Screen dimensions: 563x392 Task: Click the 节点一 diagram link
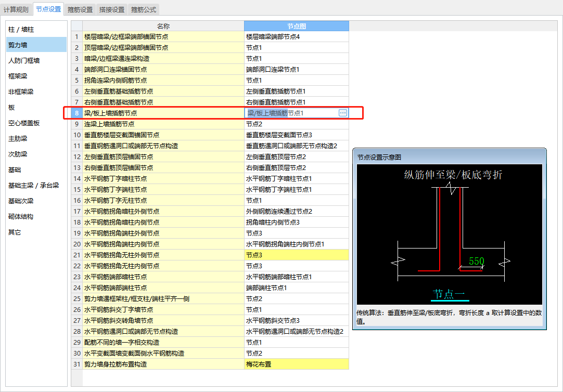tap(449, 294)
